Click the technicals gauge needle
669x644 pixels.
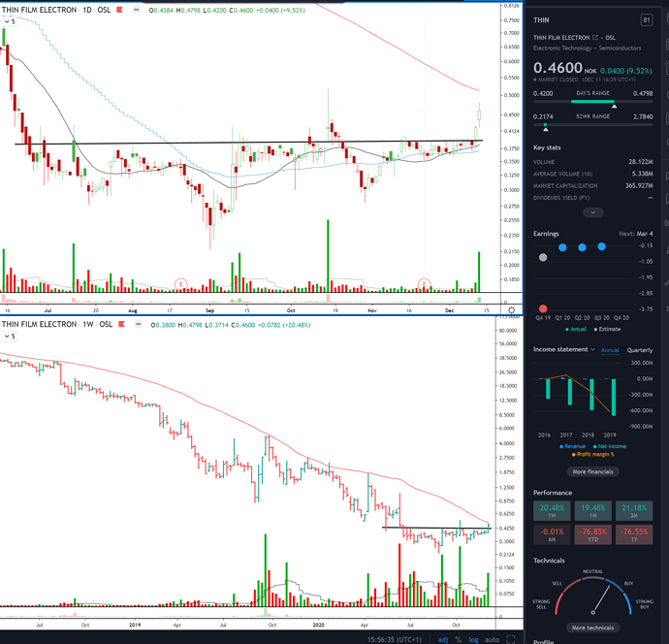click(x=601, y=598)
